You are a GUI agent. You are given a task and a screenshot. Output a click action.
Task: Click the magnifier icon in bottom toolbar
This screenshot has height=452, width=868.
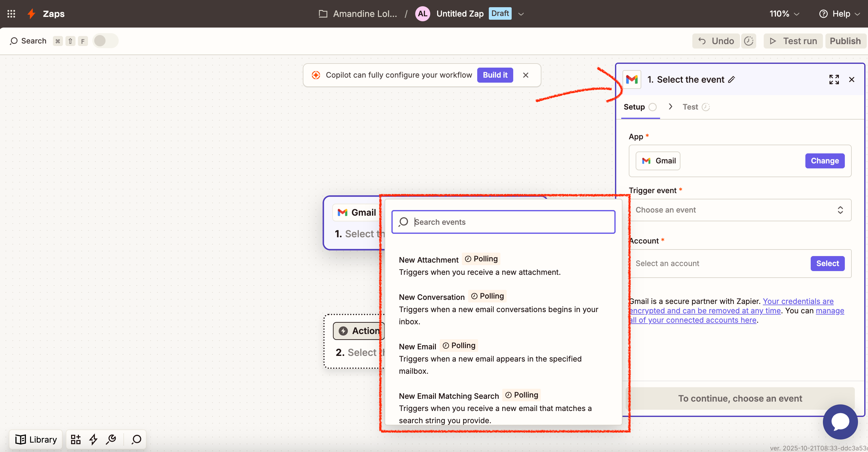pyautogui.click(x=136, y=439)
